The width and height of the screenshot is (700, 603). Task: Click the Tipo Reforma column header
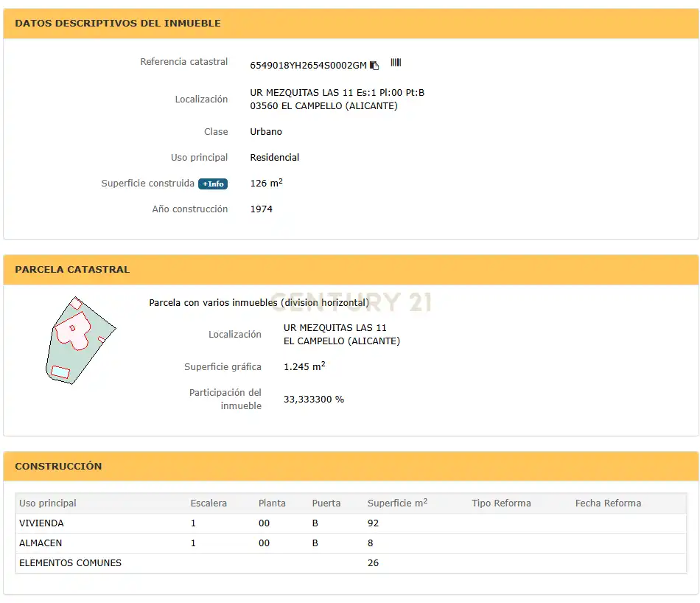pyautogui.click(x=501, y=503)
